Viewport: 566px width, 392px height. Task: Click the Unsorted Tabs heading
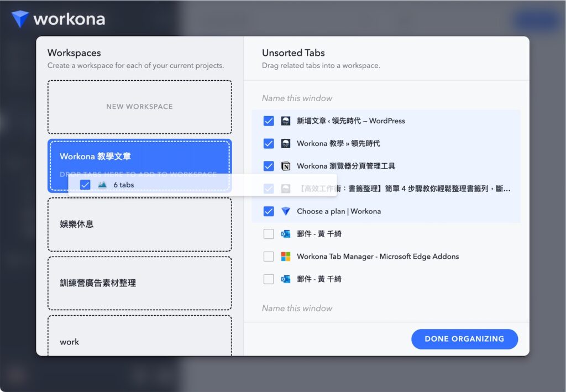click(x=293, y=53)
